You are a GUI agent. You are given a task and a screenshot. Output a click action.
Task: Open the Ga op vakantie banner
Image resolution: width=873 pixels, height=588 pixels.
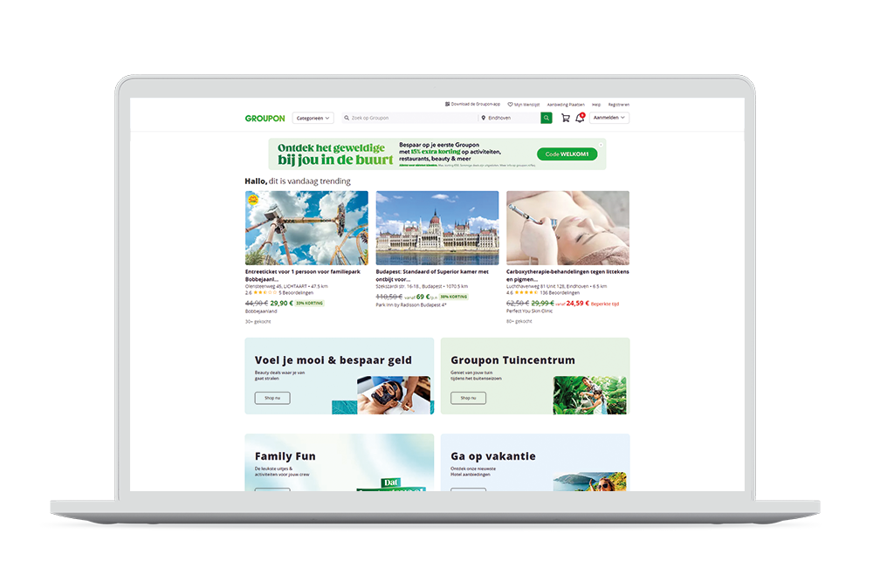point(535,462)
